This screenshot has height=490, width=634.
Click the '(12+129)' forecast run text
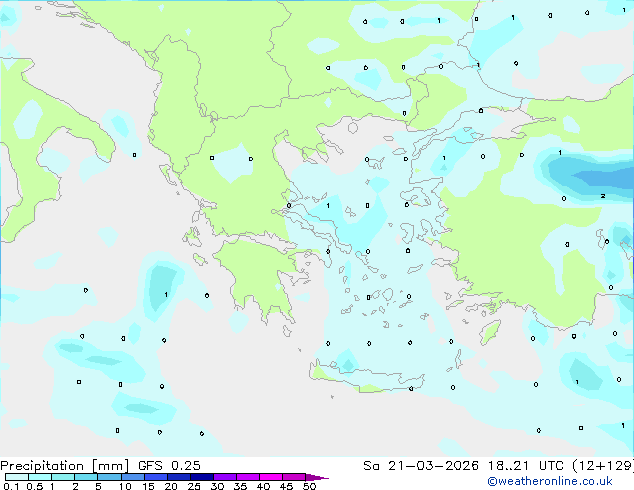603,466
